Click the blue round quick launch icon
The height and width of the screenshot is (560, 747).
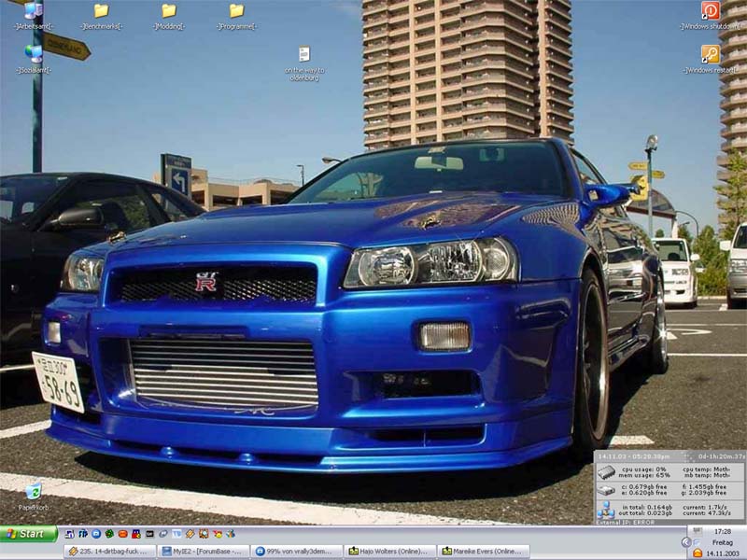[x=96, y=534]
